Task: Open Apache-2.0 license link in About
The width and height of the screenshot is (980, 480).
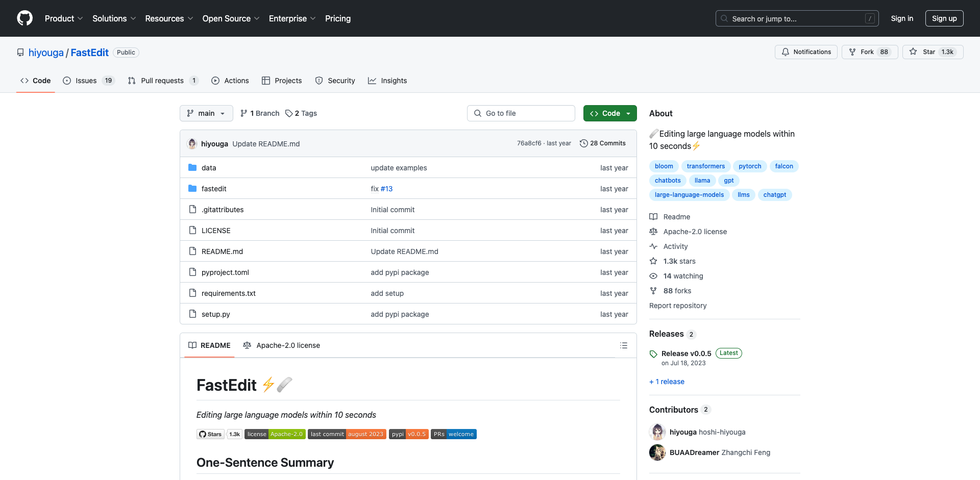Action: pos(688,232)
